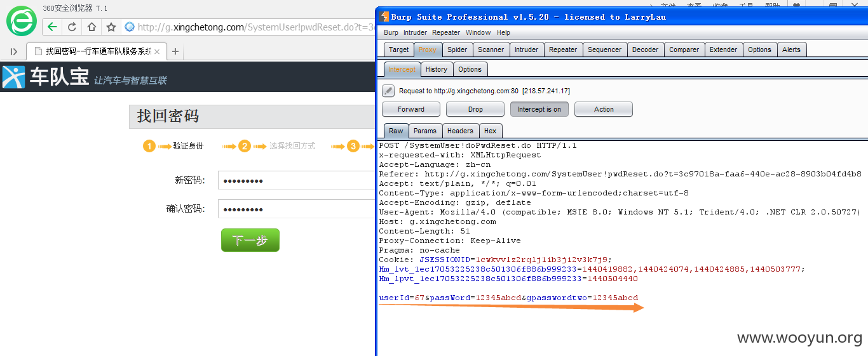This screenshot has height=356, width=868.
Task: Select the History sub-tab under Proxy
Action: [437, 69]
